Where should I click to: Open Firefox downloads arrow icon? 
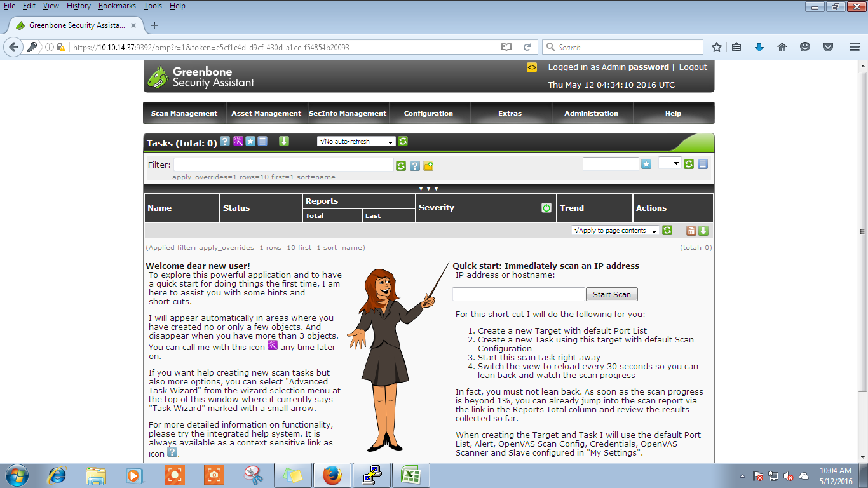click(759, 47)
